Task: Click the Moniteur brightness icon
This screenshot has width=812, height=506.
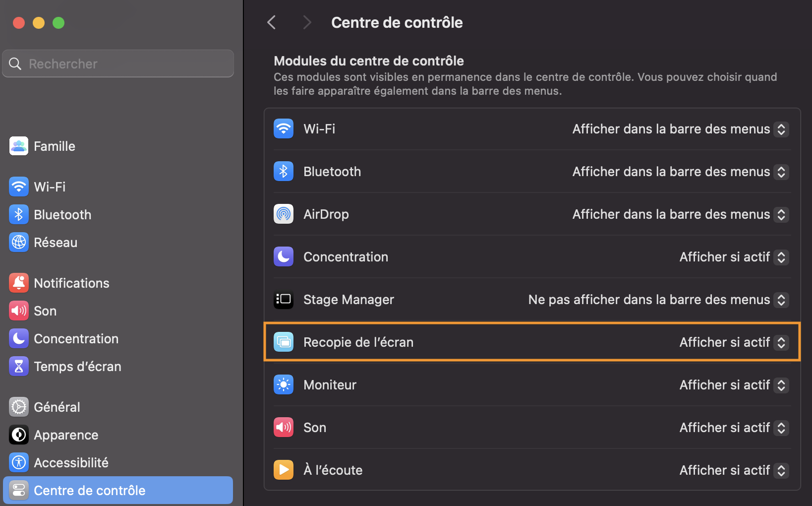Action: [x=284, y=385]
